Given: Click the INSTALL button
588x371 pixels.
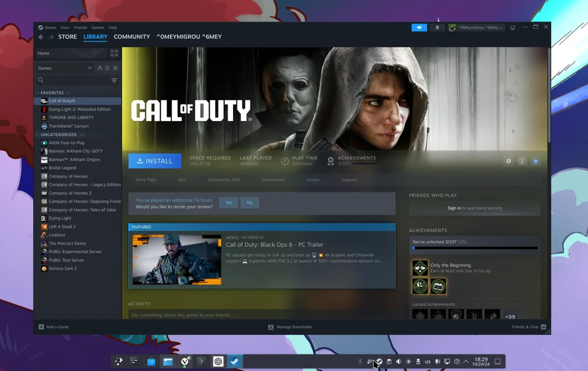Looking at the screenshot, I should click(x=155, y=161).
